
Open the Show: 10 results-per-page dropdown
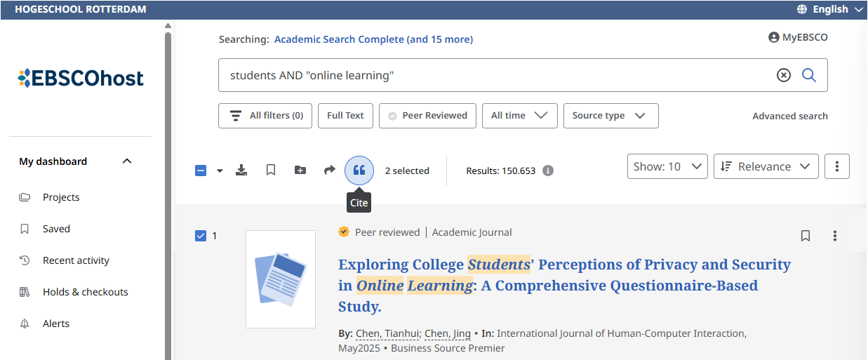[x=667, y=166]
